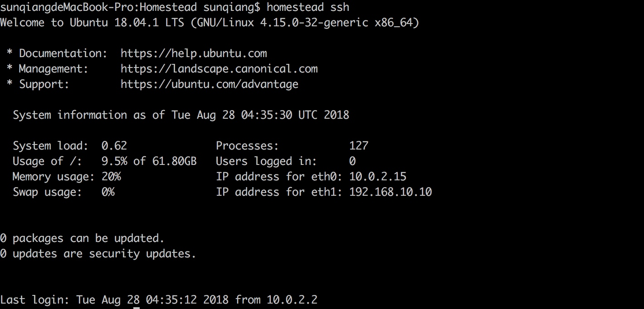644x309 pixels.
Task: Open the help.ubuntu.com documentation link
Action: 194,53
